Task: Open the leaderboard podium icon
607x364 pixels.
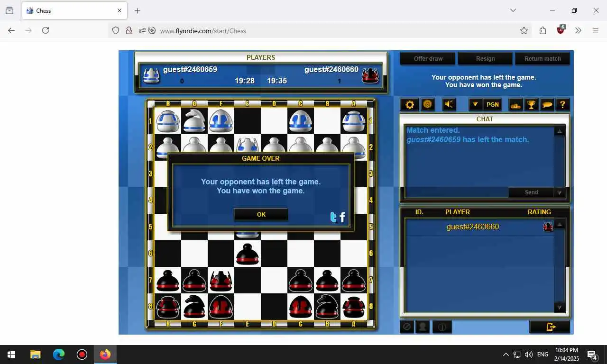Action: tap(515, 105)
